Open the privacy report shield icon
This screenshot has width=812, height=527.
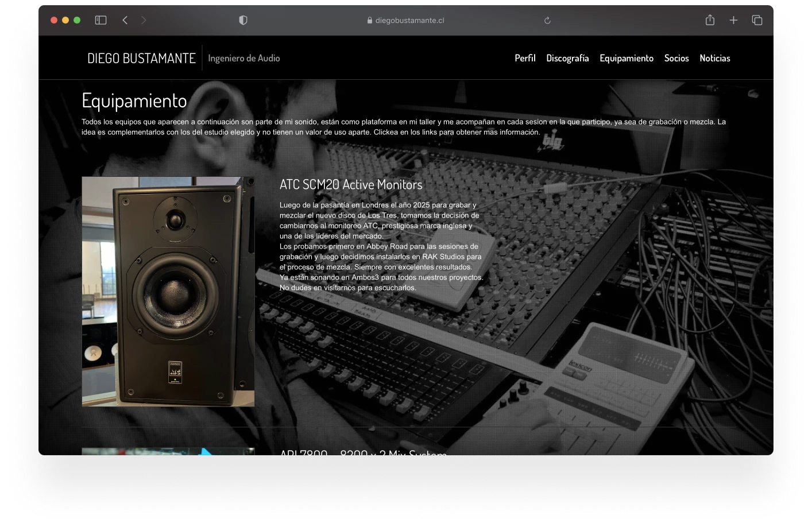243,20
